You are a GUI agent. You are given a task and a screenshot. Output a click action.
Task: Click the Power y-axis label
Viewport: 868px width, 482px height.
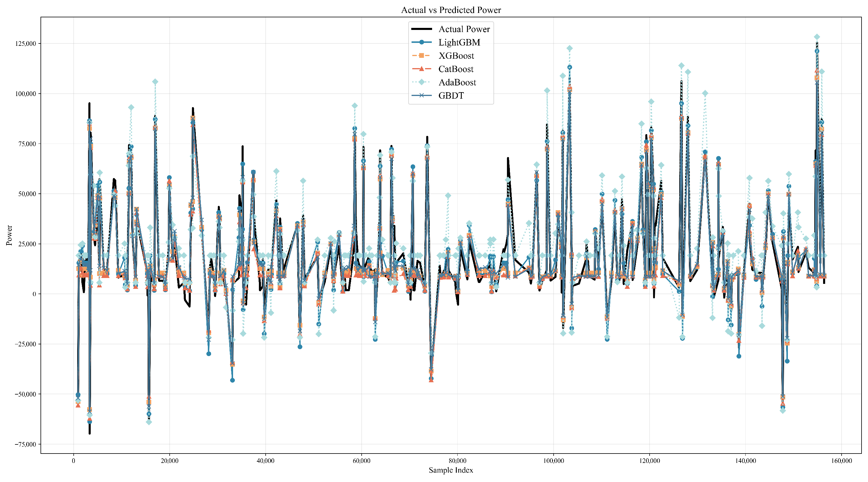tap(9, 235)
